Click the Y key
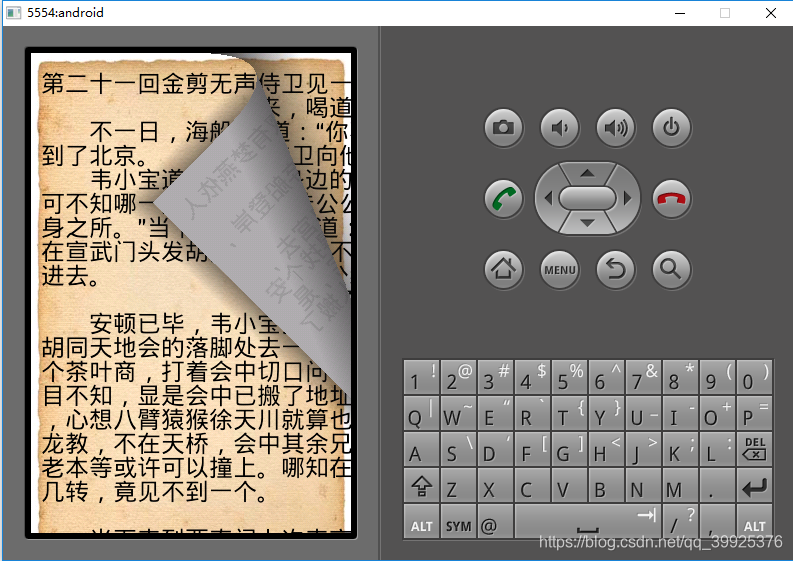 click(x=606, y=413)
